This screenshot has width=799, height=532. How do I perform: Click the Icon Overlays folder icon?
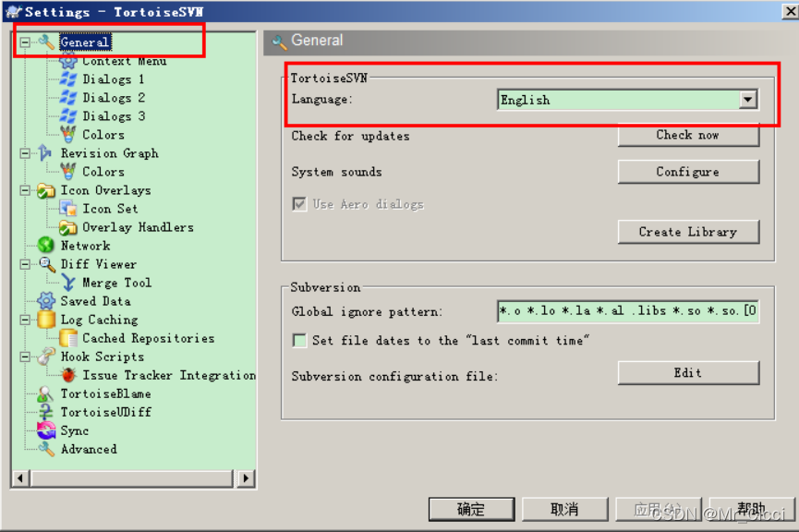click(x=46, y=190)
